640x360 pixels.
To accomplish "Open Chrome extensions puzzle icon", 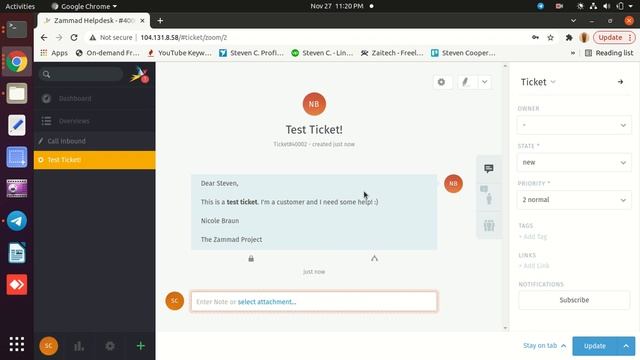I will point(569,38).
